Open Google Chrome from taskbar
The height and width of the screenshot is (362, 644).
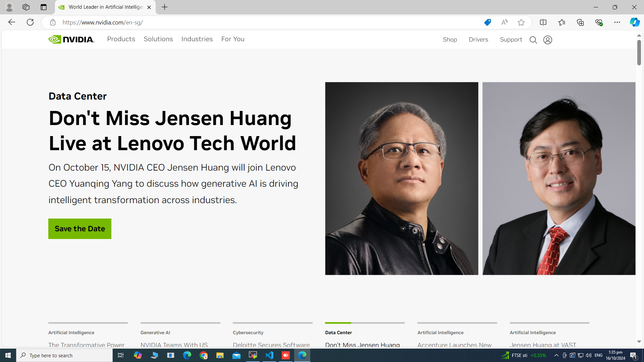point(203,355)
